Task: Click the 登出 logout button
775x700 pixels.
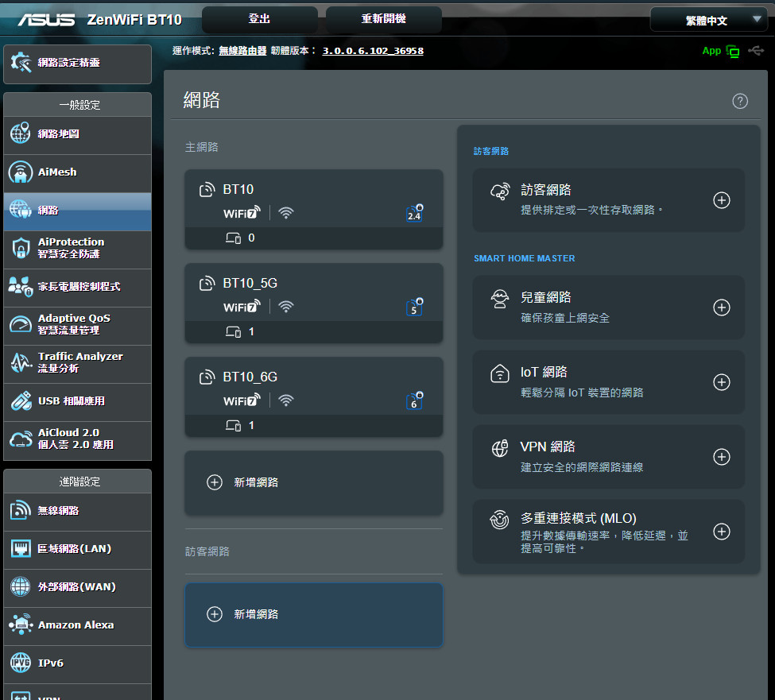Action: pos(259,19)
